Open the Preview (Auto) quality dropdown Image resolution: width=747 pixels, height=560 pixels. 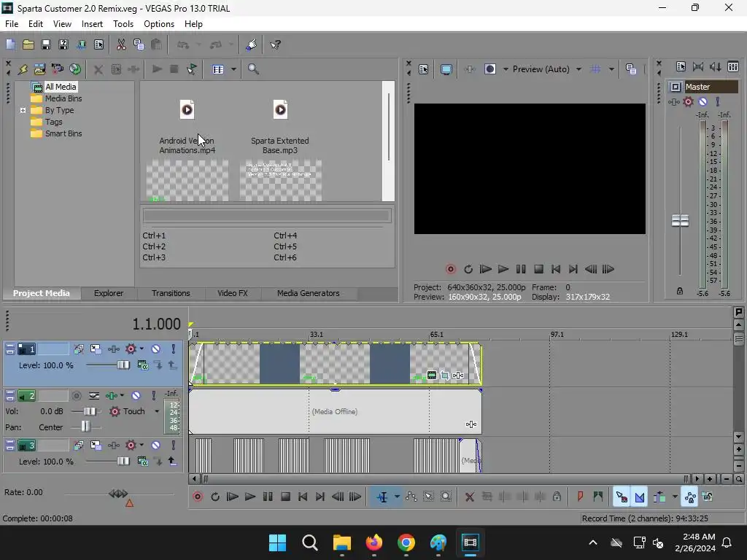click(578, 69)
